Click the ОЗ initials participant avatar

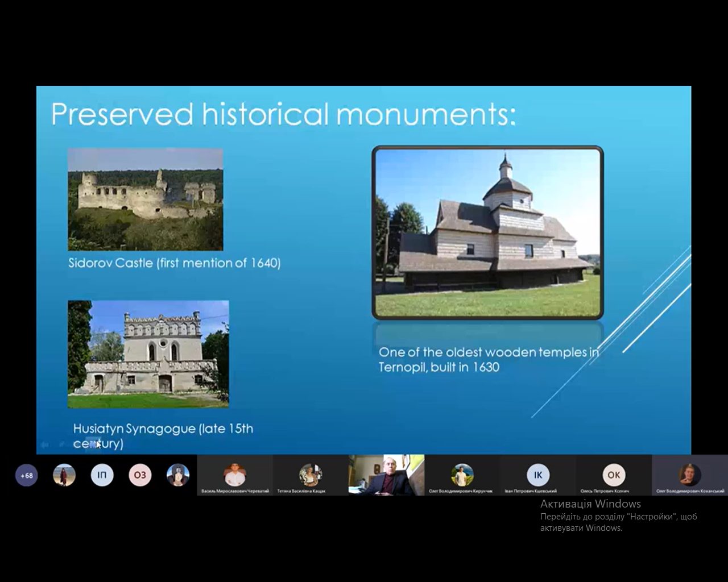[140, 475]
